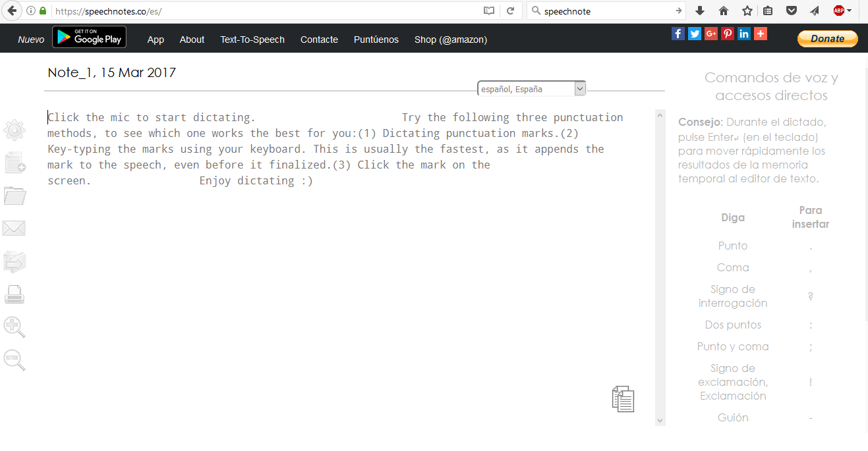Open the Text-To-Speech menu item
The height and width of the screenshot is (451, 868).
[252, 40]
